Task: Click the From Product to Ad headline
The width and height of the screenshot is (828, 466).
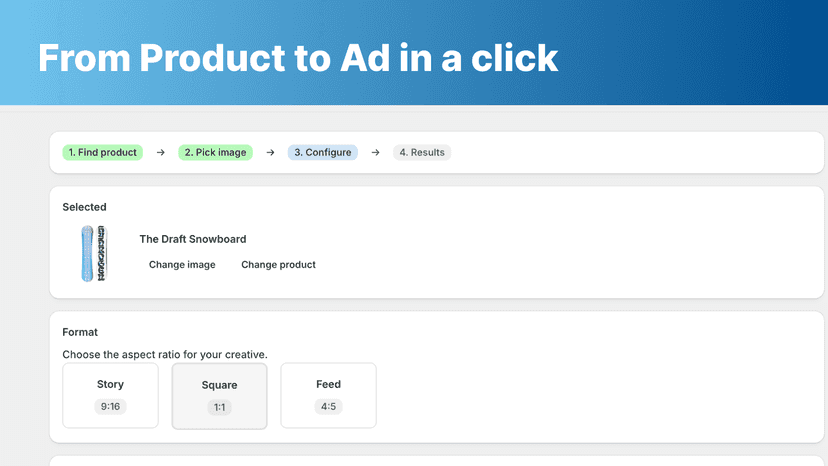Action: [298, 58]
